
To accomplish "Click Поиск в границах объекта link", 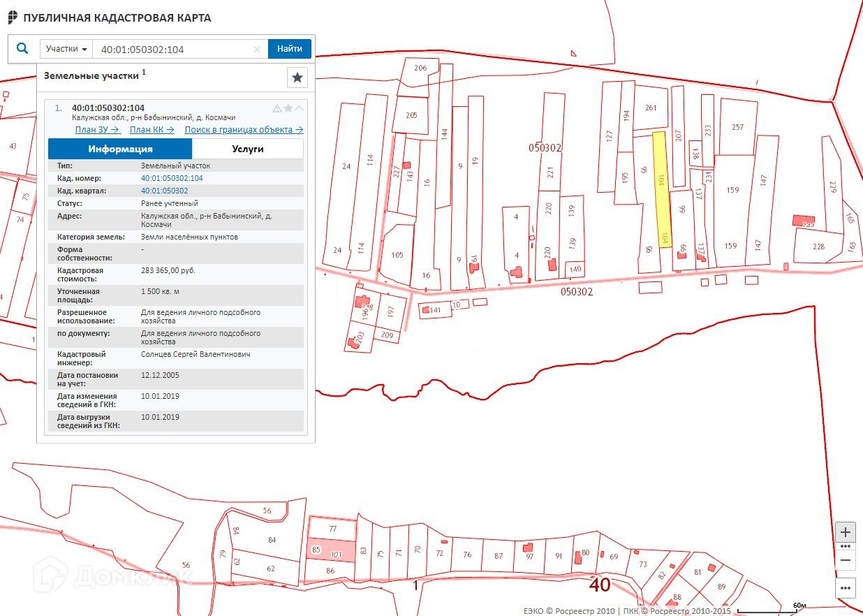I will click(244, 130).
